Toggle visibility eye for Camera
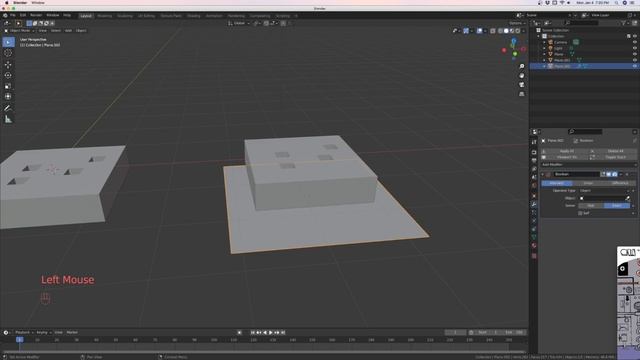This screenshot has height=360, width=640. tap(634, 42)
